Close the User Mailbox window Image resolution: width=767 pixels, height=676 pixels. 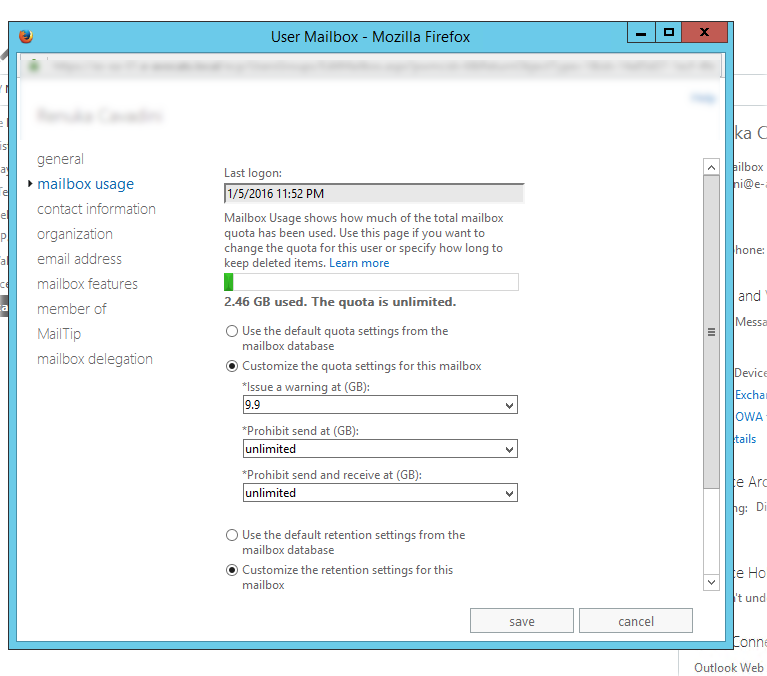[x=704, y=33]
